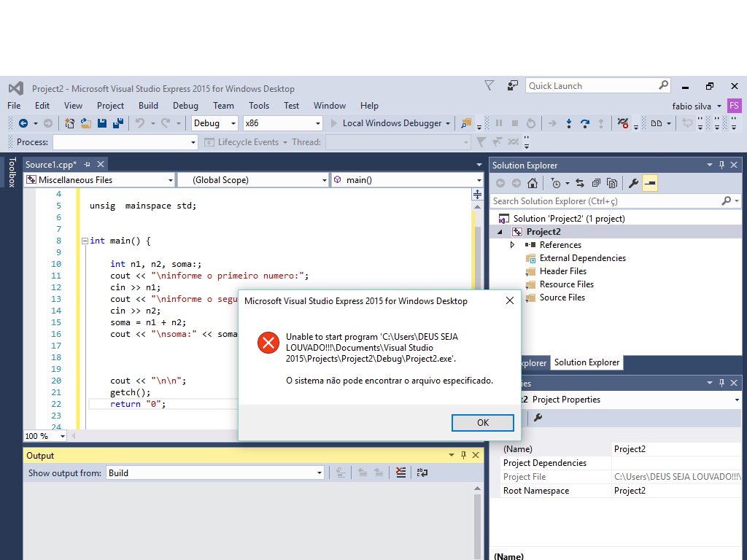Screen dimensions: 747x560
Task: Click the Save single-disk icon
Action: [x=102, y=123]
